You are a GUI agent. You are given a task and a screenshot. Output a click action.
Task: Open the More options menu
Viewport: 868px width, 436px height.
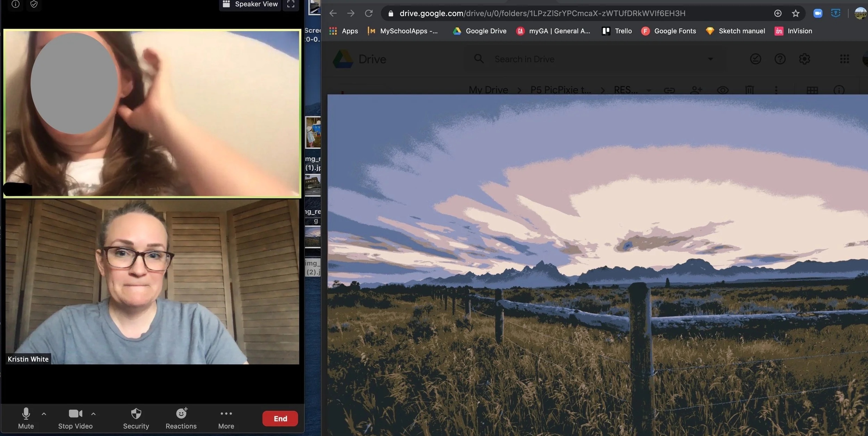226,418
